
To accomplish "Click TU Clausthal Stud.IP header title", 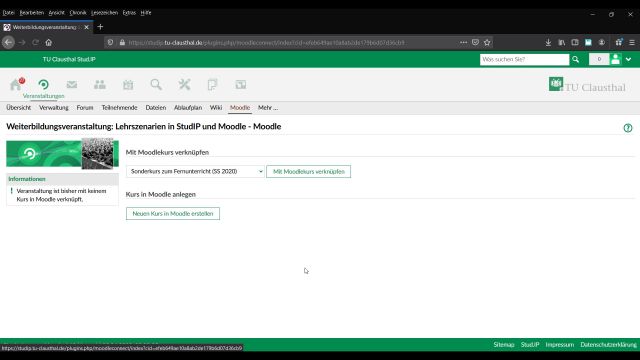I will pos(69,60).
